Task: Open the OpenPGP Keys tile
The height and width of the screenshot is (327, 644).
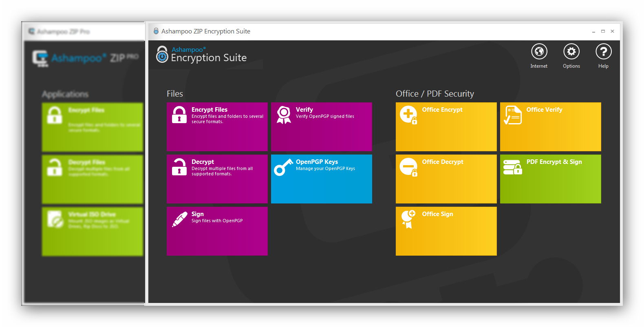Action: (x=322, y=179)
